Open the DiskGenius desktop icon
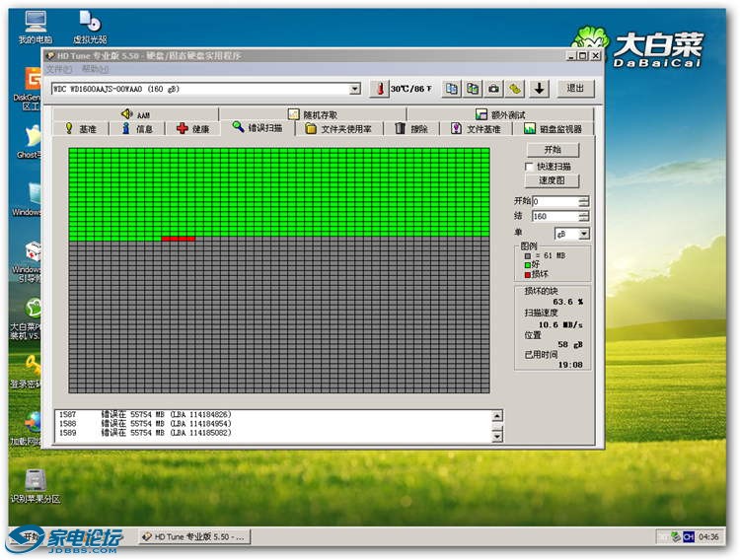 tap(28, 89)
